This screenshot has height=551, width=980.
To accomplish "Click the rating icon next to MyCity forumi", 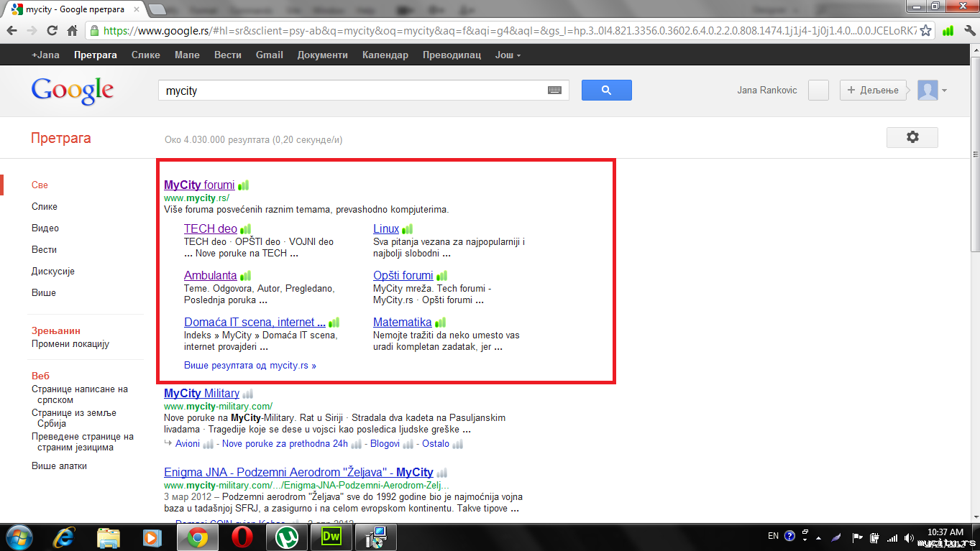I will pos(244,185).
